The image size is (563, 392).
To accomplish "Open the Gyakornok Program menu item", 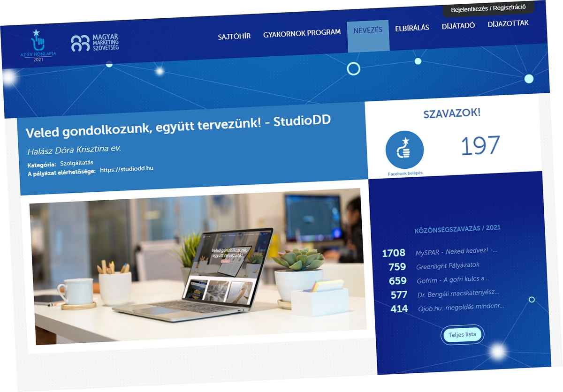I will point(302,33).
